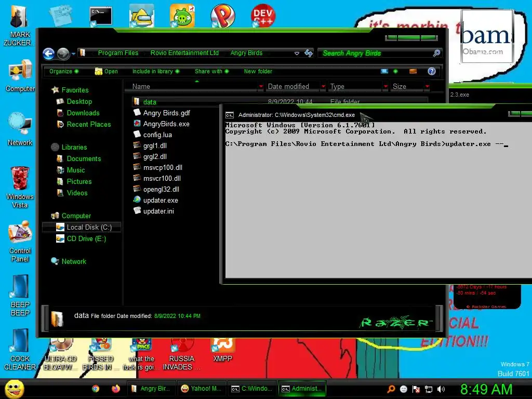Expand the address bar history dropdown
The width and height of the screenshot is (532, 399).
297,54
